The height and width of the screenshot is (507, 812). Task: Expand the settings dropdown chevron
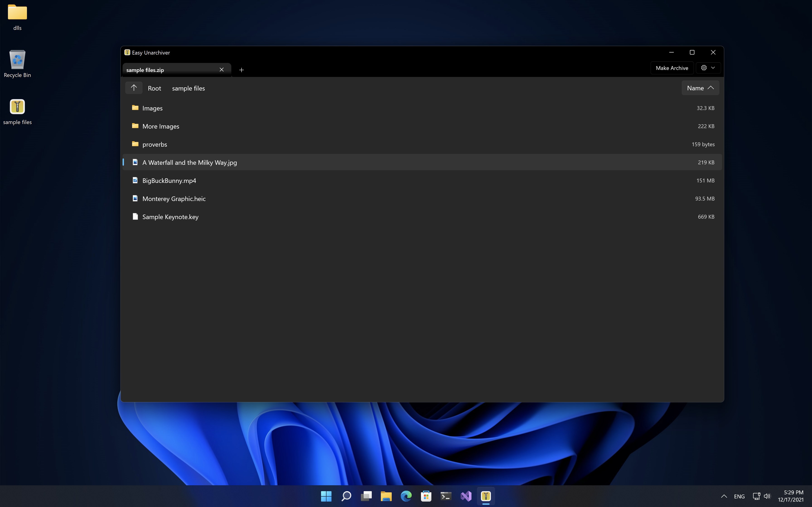(713, 68)
